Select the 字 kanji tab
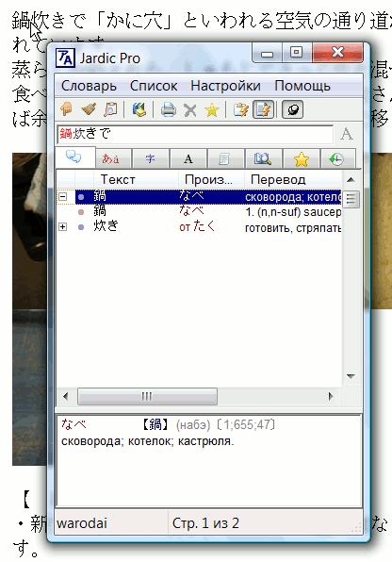The height and width of the screenshot is (562, 392). click(x=151, y=158)
